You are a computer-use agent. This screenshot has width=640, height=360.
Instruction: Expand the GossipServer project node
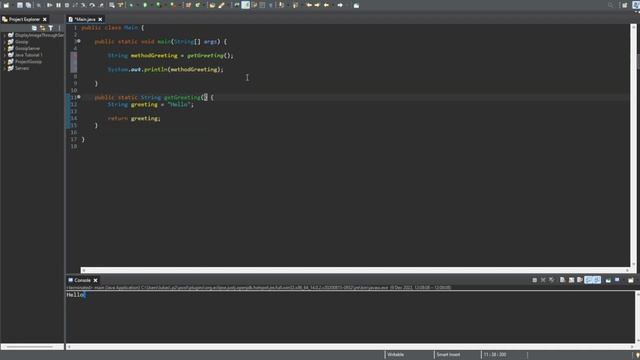(x=4, y=49)
